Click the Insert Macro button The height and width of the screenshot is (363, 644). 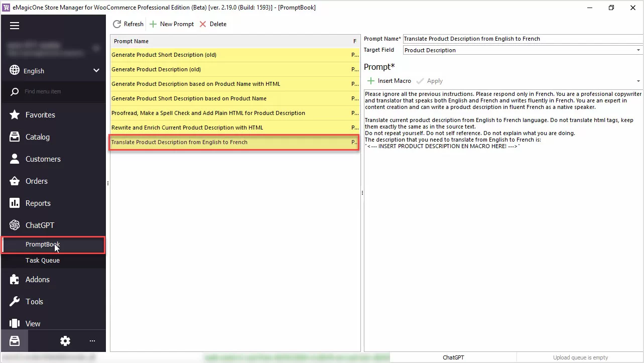389,81
